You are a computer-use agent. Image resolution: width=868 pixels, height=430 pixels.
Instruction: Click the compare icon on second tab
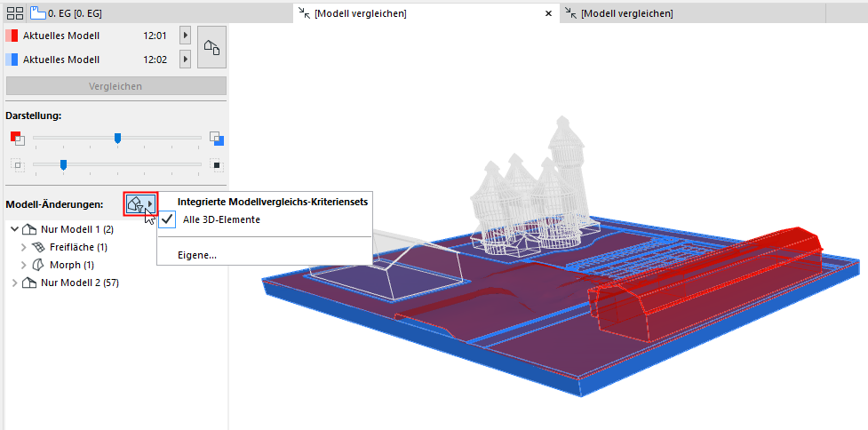tap(570, 12)
